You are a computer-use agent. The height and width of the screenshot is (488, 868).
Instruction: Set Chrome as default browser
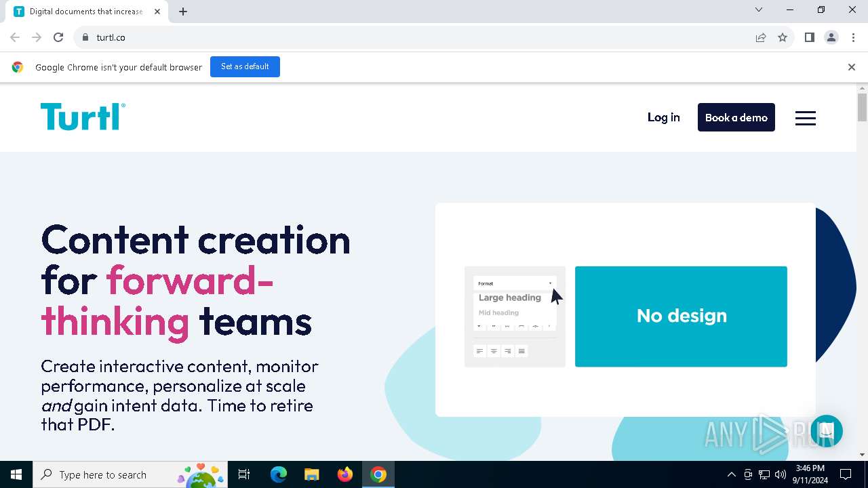click(x=245, y=66)
